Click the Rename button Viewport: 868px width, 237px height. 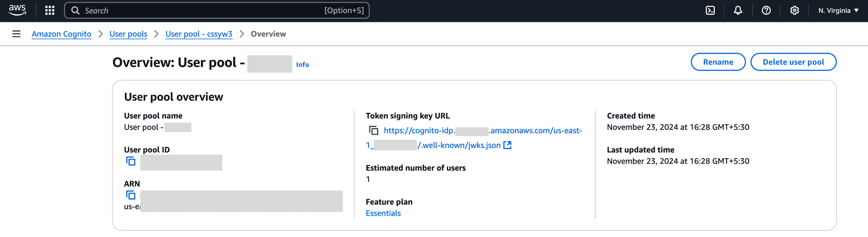point(718,62)
